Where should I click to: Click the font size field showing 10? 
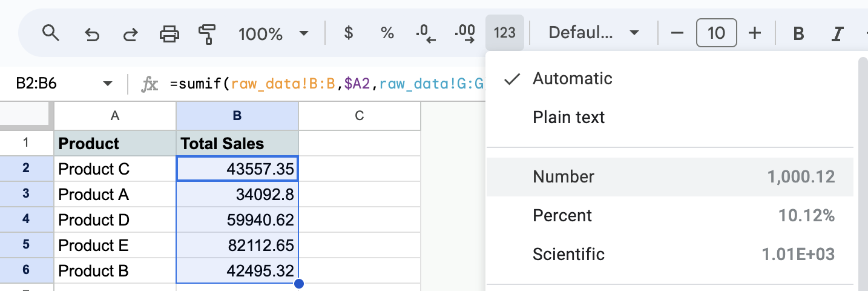pos(717,33)
